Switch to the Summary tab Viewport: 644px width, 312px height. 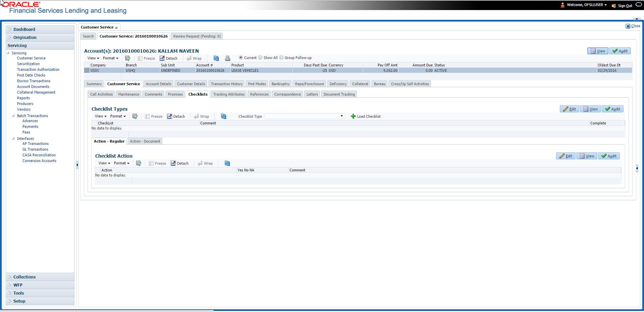point(94,84)
